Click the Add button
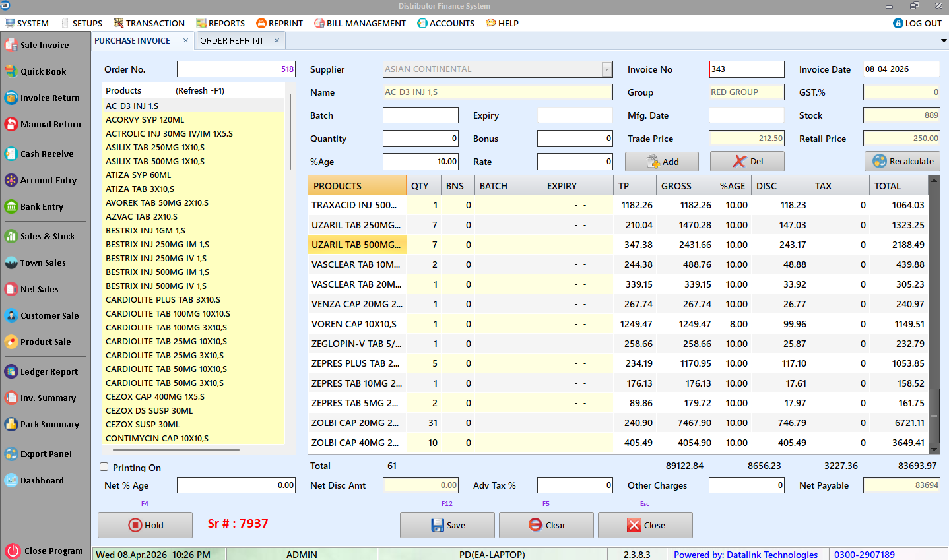949x560 pixels. pyautogui.click(x=662, y=162)
